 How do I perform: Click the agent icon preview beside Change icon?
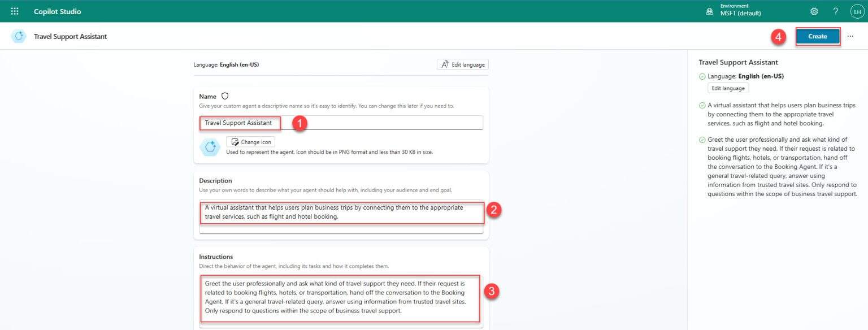210,147
